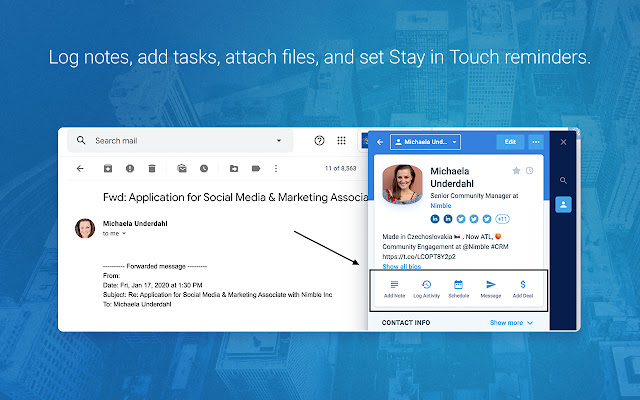Archive the open email
Screen dimensions: 640x400
point(108,168)
